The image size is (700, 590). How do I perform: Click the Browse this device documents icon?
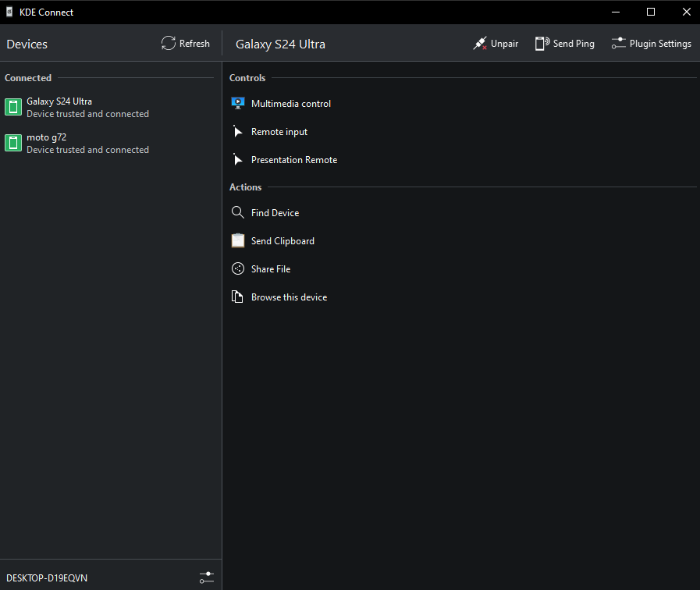pyautogui.click(x=237, y=297)
